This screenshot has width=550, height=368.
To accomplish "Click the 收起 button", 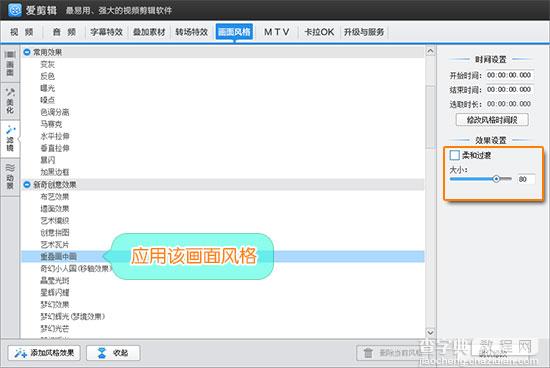I will point(113,353).
